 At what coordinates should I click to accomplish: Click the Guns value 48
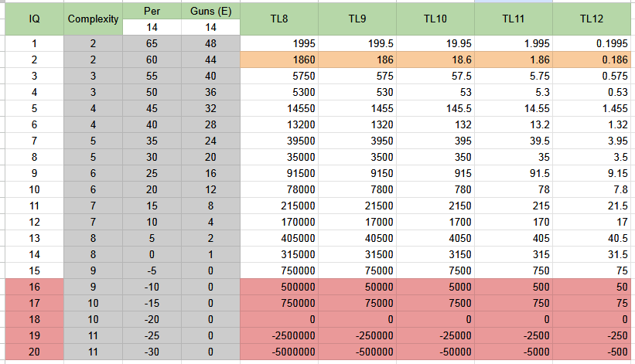coord(210,44)
